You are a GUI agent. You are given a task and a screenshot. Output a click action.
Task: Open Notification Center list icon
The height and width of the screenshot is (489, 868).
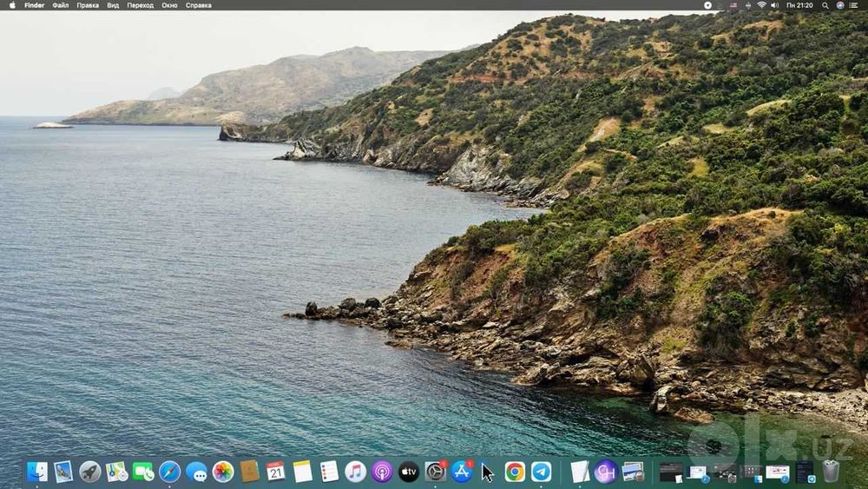(x=853, y=5)
